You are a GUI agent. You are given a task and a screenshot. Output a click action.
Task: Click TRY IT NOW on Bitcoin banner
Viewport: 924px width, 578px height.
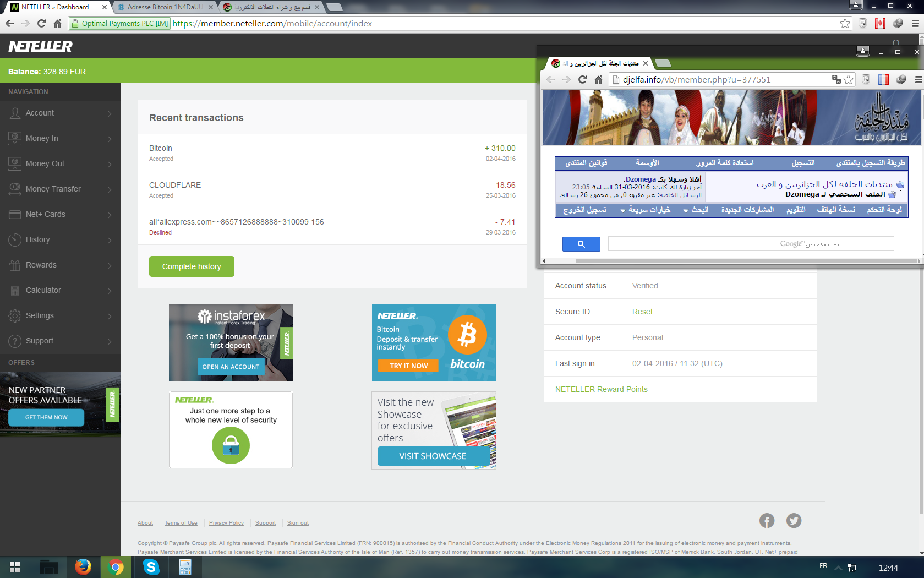coord(408,366)
